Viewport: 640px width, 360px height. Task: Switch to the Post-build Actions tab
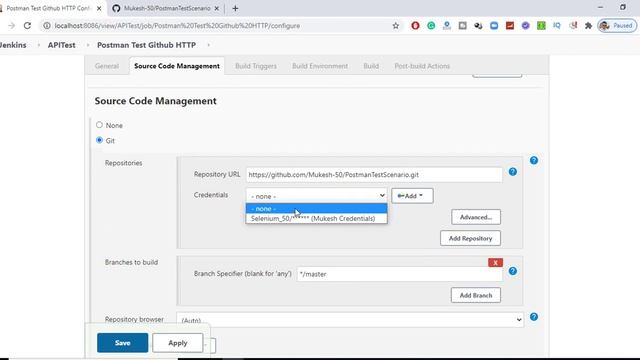pyautogui.click(x=422, y=66)
